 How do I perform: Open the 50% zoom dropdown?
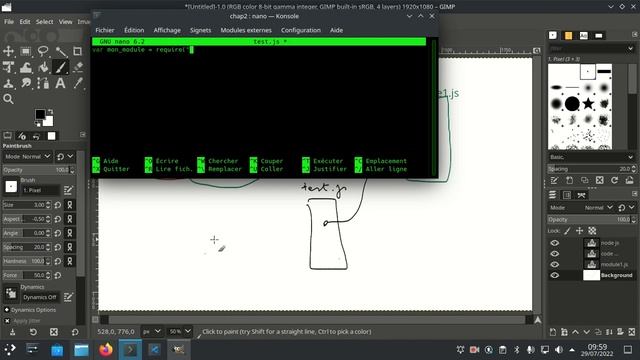tap(180, 331)
